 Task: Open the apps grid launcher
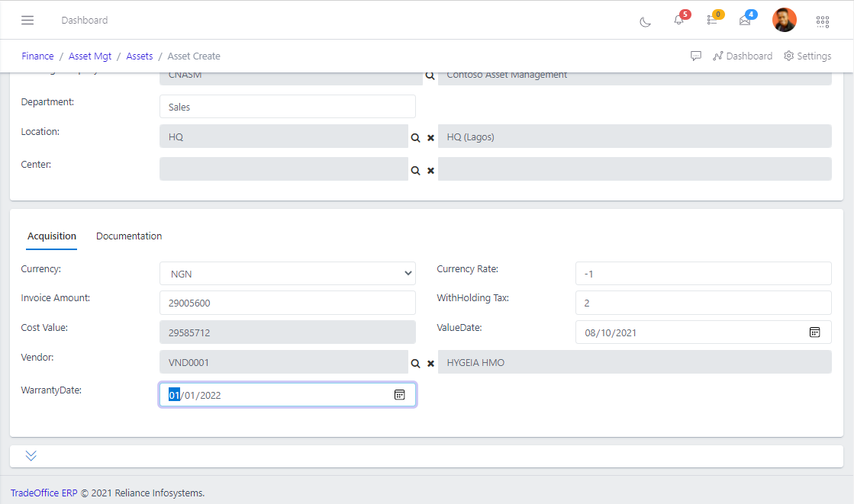pyautogui.click(x=823, y=21)
